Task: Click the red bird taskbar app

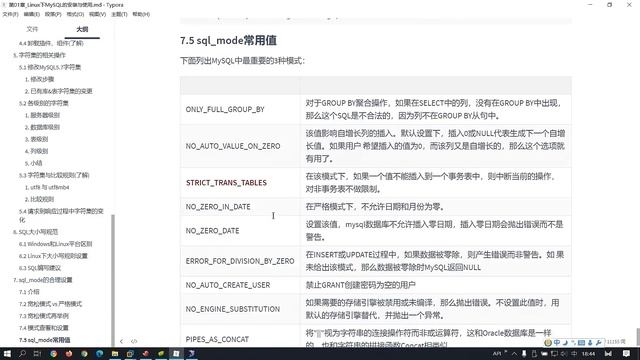Action: (146, 353)
